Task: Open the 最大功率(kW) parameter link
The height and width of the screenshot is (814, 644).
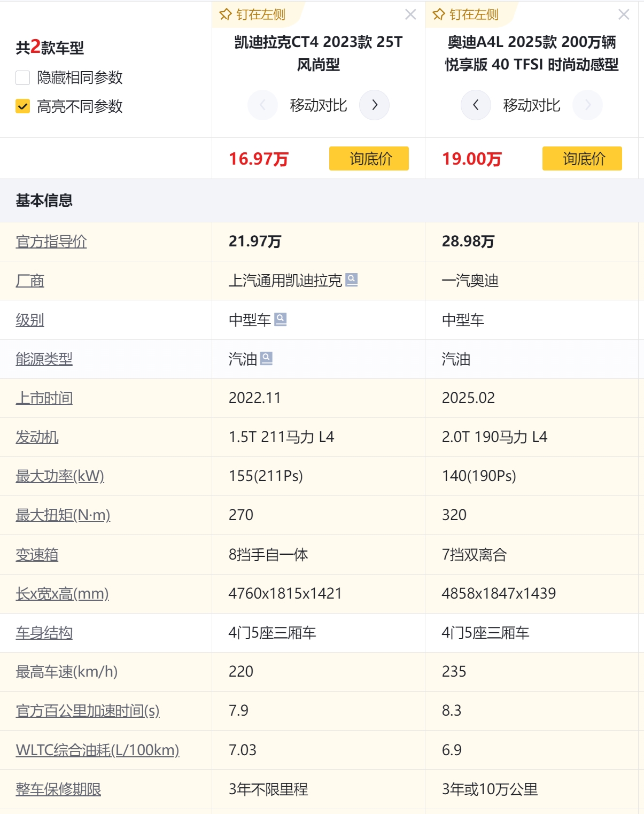Action: 60,476
